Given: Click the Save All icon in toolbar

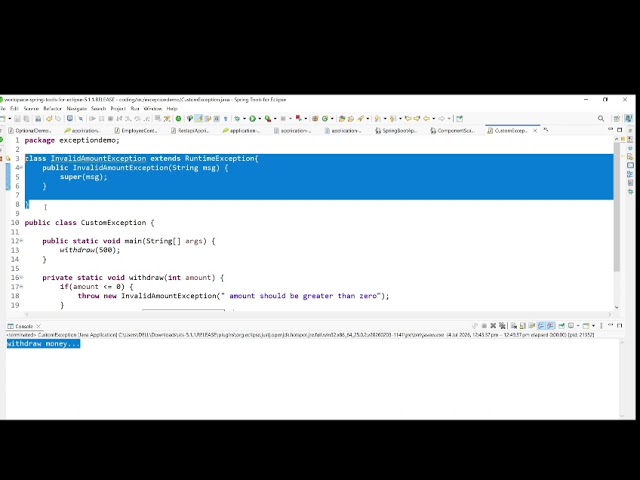Looking at the screenshot, I should point(26,119).
